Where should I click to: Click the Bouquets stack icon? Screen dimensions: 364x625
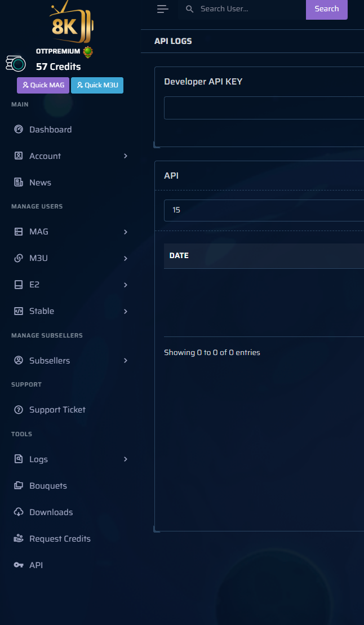(x=19, y=486)
